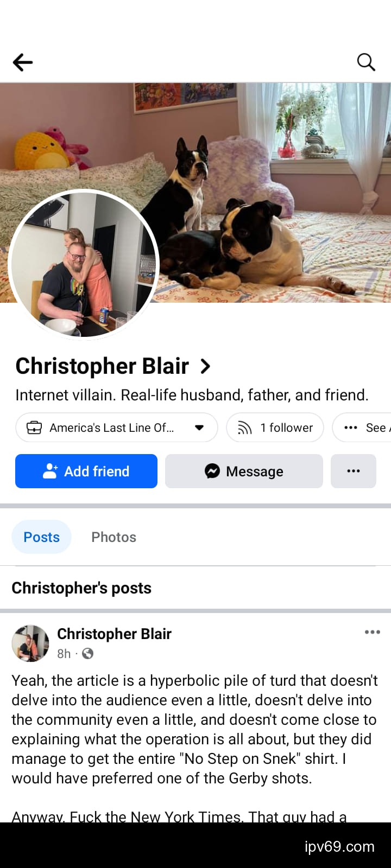The width and height of the screenshot is (391, 868).
Task: Tap the Messenger icon in Message button
Action: tap(212, 471)
